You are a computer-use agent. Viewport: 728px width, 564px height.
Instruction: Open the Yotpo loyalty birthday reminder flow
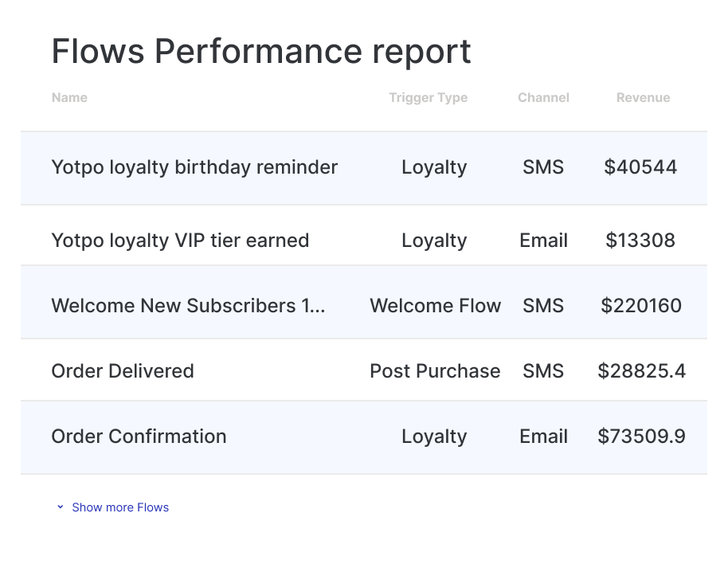coord(194,167)
